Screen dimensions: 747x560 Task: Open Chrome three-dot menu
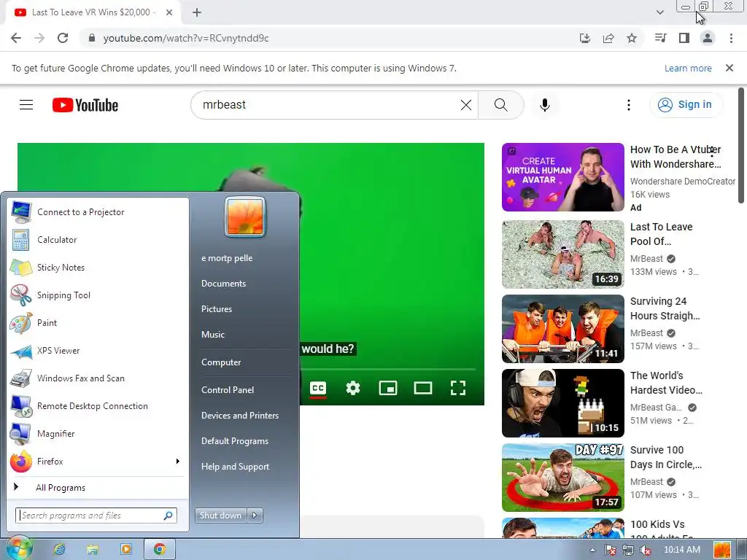(731, 38)
